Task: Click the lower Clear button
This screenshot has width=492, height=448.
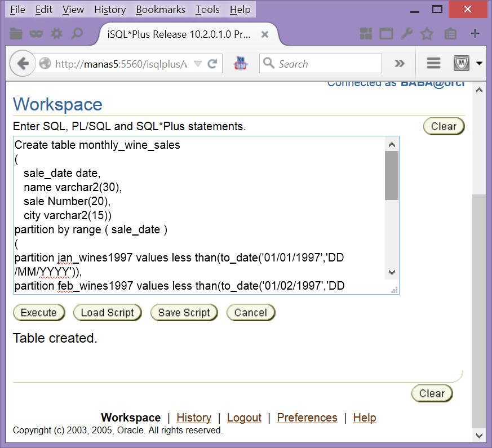Action: coord(432,393)
